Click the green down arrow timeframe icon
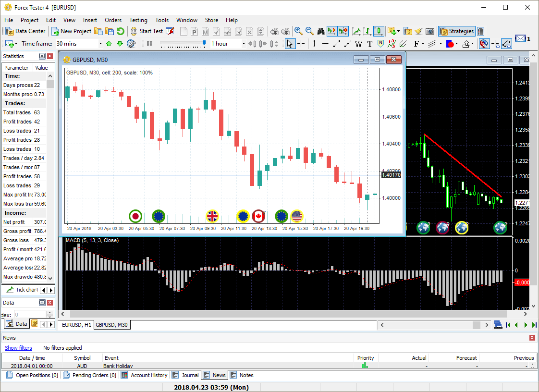Viewport: 539px width, 392px height. [x=120, y=44]
